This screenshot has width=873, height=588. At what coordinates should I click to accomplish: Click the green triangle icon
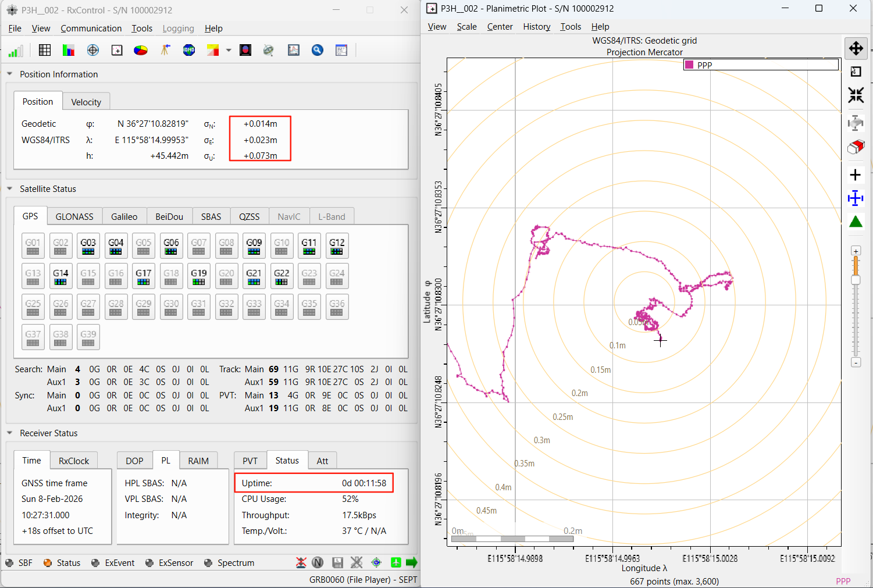click(856, 222)
